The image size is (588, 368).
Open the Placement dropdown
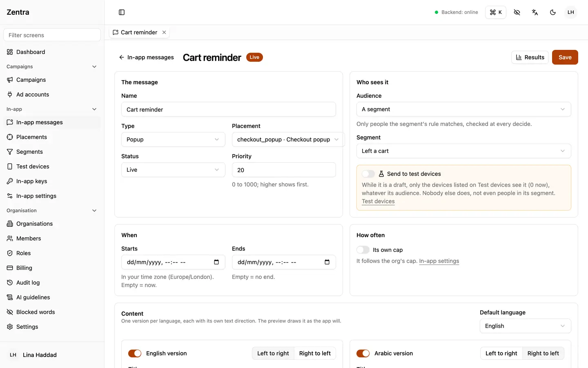[x=288, y=139]
